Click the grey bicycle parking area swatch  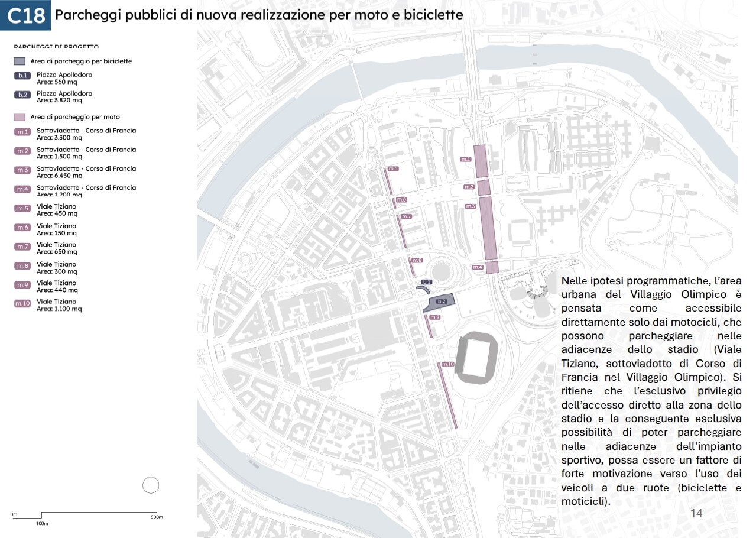pos(20,61)
